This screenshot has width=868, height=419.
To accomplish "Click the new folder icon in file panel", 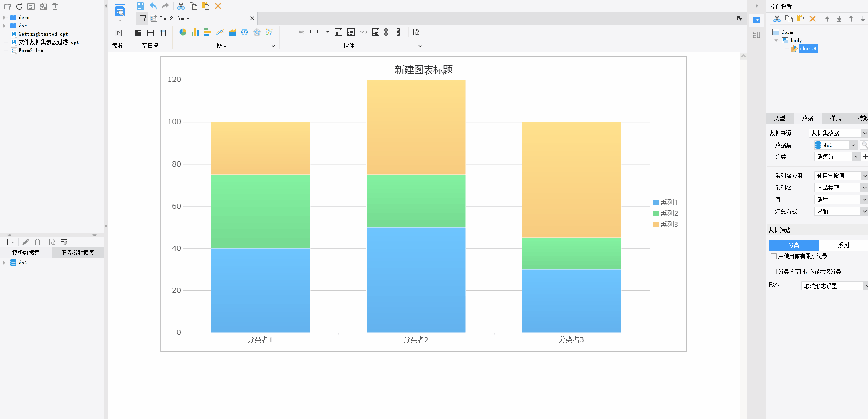I will coord(7,6).
